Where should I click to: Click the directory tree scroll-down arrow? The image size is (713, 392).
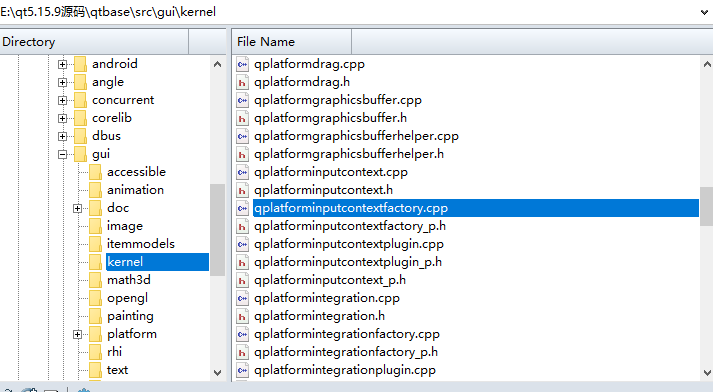click(x=217, y=373)
